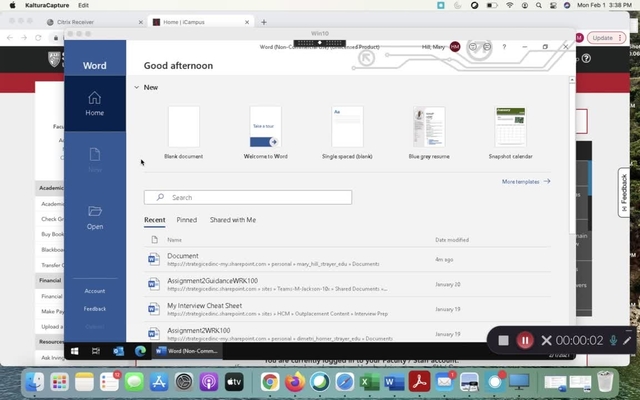Switch to the Pinned tab
The width and height of the screenshot is (640, 400).
[x=187, y=220]
